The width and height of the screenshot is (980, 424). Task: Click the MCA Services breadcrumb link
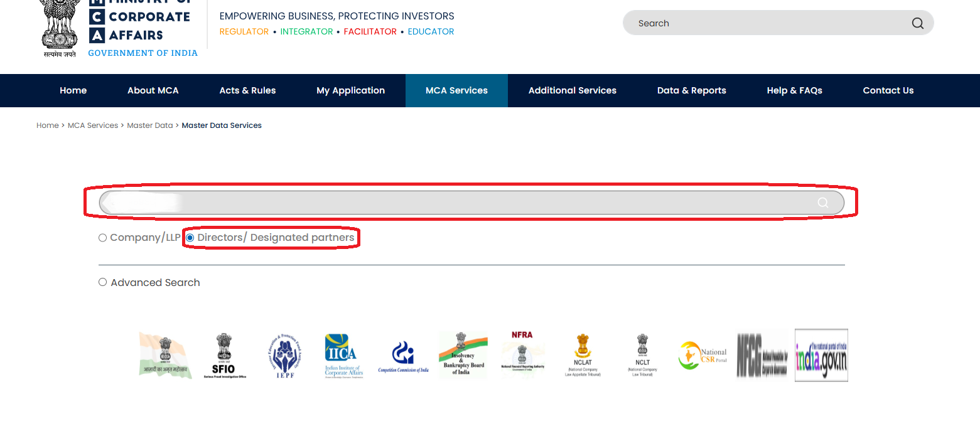click(93, 125)
